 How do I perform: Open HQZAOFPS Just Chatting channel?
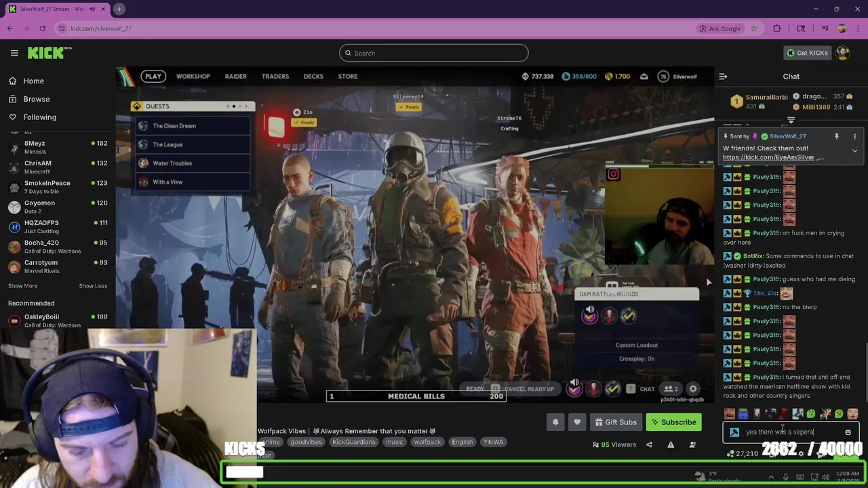(58, 226)
